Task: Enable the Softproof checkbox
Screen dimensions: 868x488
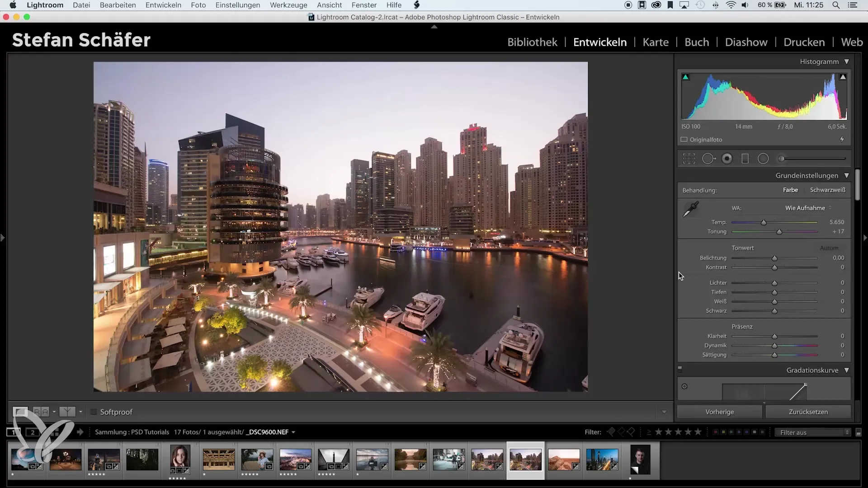Action: click(x=94, y=412)
